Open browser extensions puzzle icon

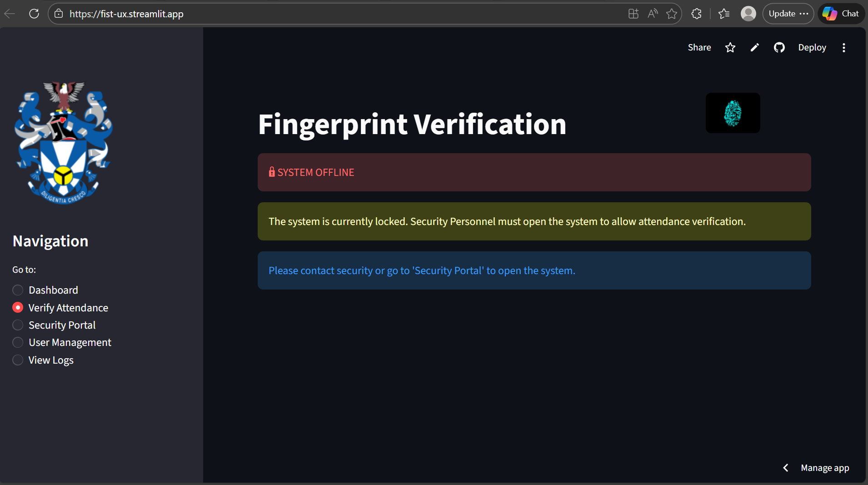[x=696, y=14]
